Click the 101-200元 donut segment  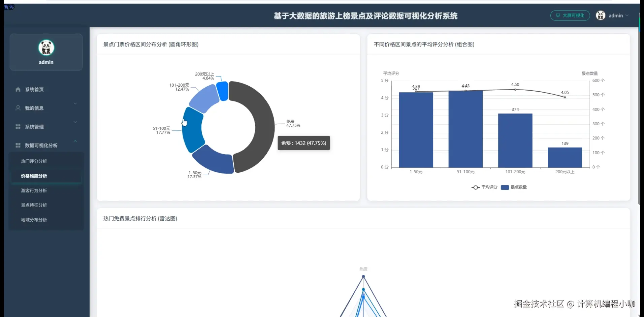click(x=205, y=98)
